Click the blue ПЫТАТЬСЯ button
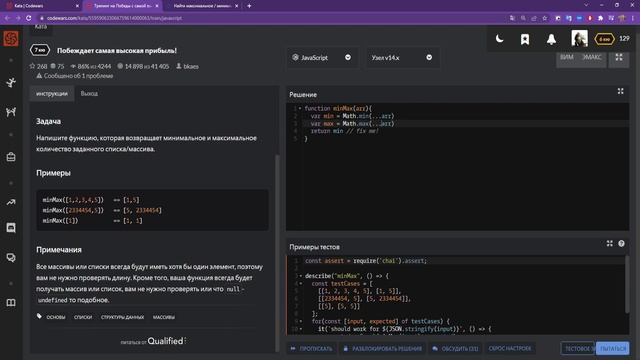This screenshot has height=360, width=640. [613, 349]
